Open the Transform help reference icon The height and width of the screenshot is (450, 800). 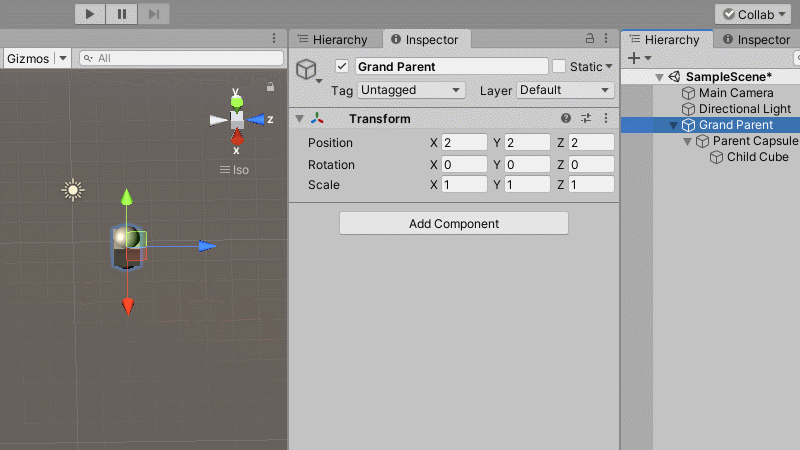(x=566, y=118)
